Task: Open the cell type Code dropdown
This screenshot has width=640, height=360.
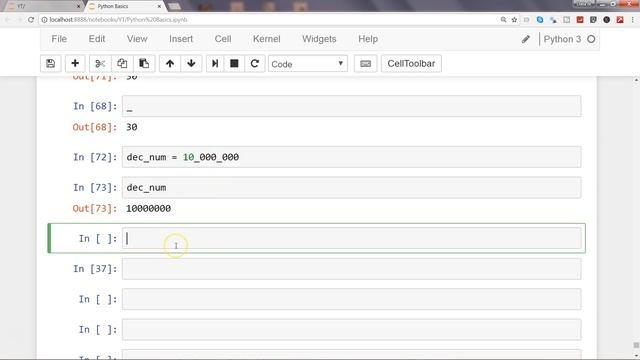Action: point(308,64)
